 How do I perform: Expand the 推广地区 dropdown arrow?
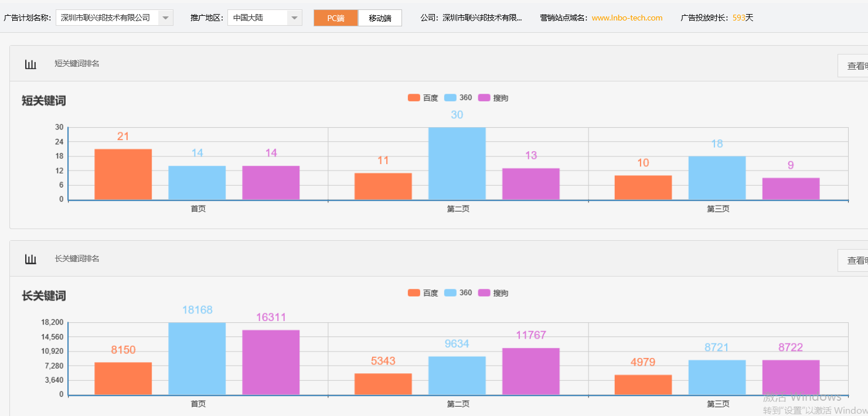[x=294, y=18]
